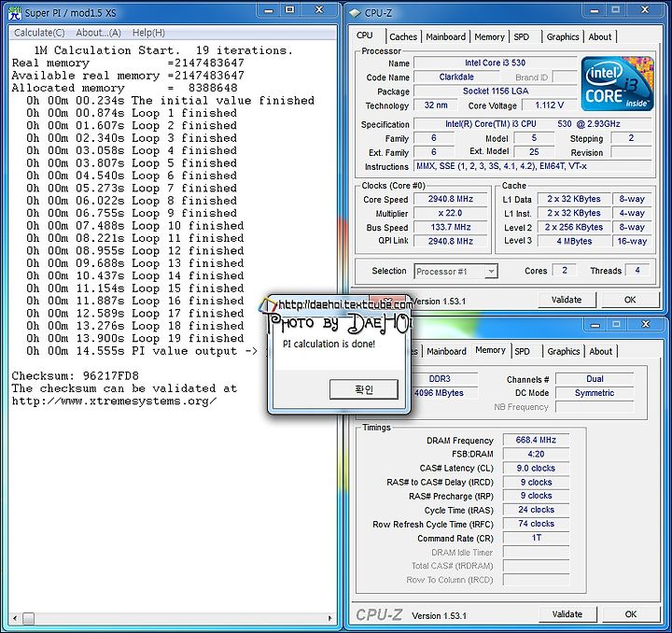Expand the Processor #1 selection dropdown
672x633 pixels.
[x=492, y=272]
